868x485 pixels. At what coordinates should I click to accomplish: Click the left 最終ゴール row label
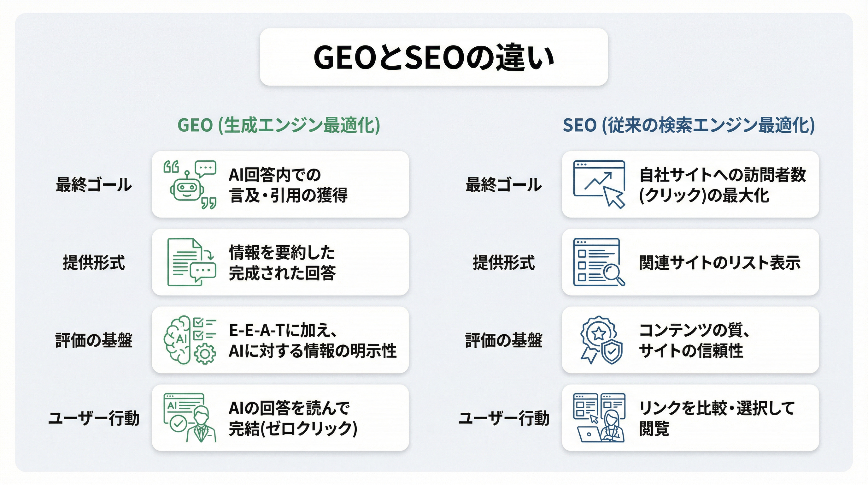tap(94, 185)
